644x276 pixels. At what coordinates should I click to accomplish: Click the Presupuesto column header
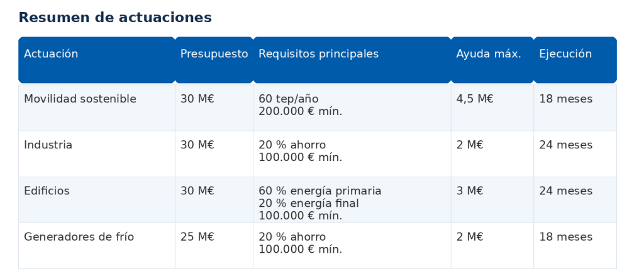click(x=214, y=60)
